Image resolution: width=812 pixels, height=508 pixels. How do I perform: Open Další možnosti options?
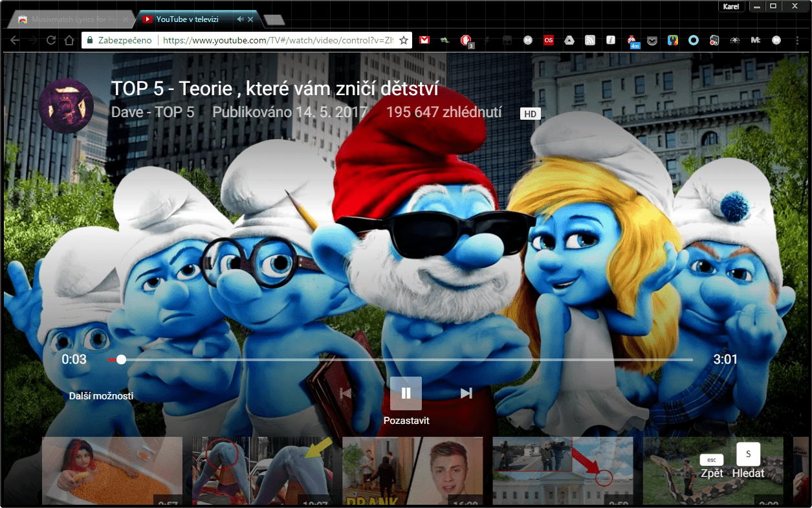(101, 395)
